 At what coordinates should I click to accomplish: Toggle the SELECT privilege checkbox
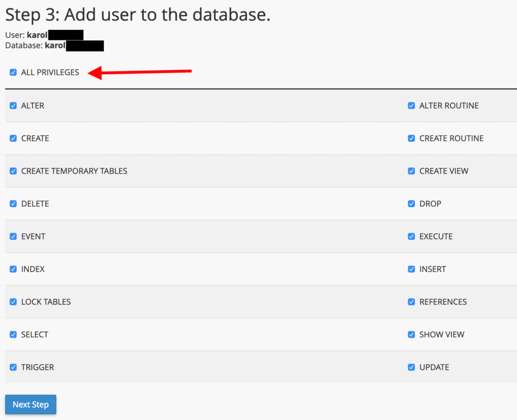point(13,335)
